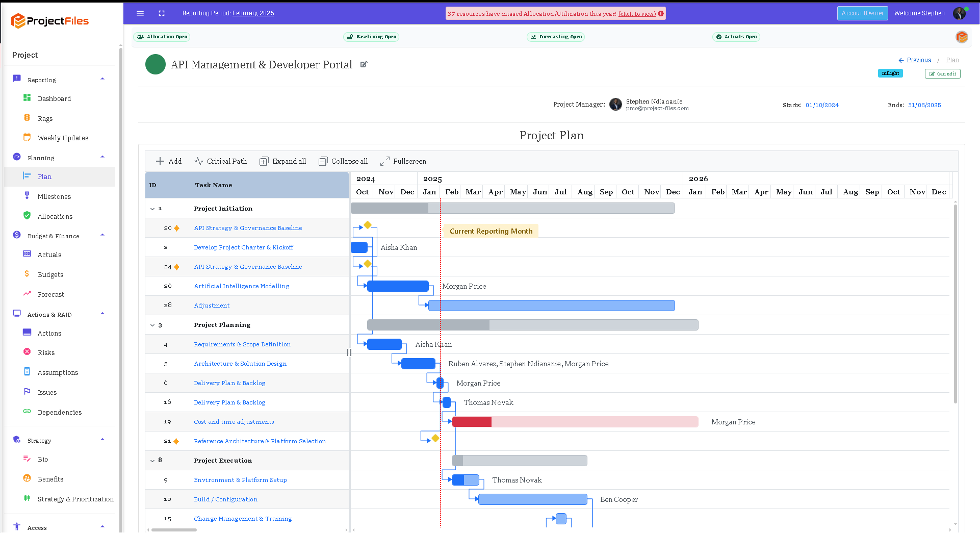
Task: Open the Gantt Fullscreen view
Action: tap(403, 161)
